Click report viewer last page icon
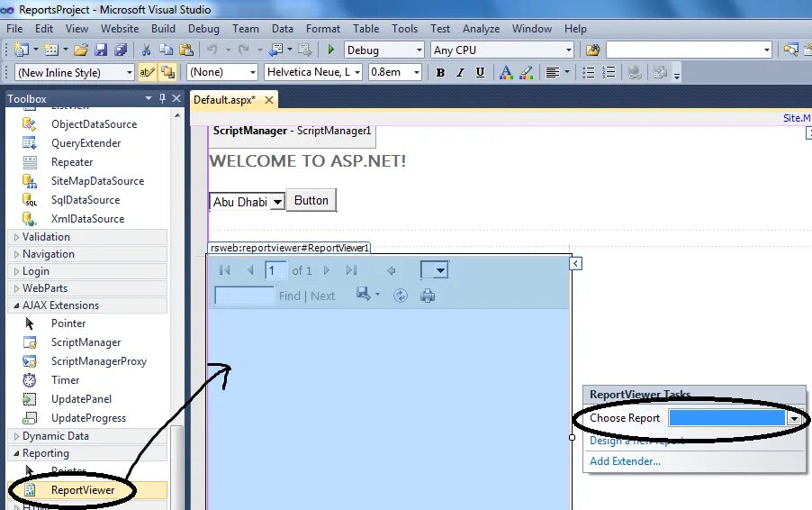 point(352,270)
